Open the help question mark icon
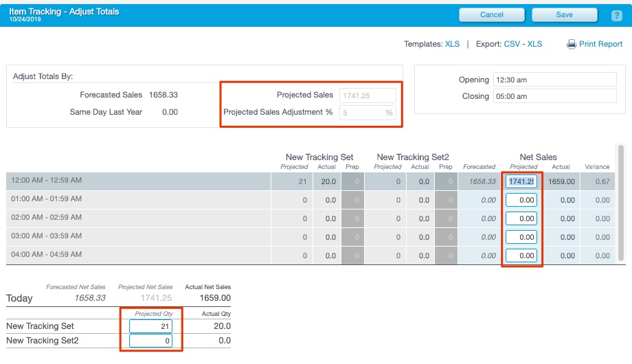 coord(616,15)
